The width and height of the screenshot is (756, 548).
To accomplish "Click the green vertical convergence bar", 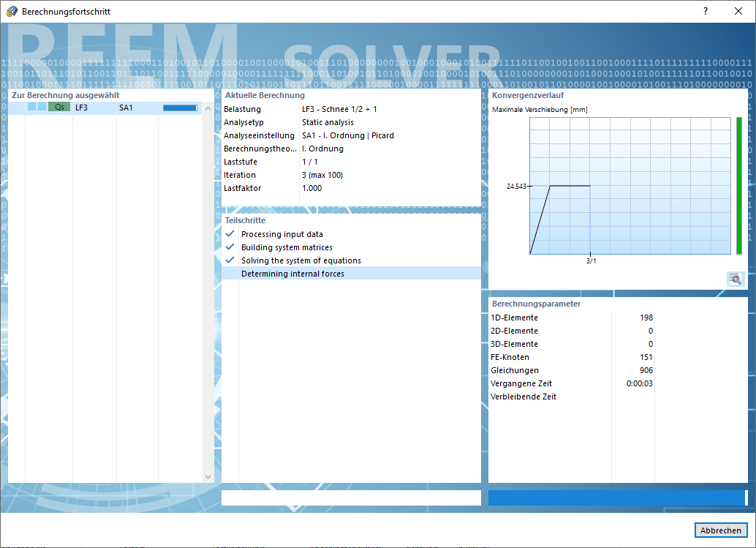I will [x=739, y=186].
